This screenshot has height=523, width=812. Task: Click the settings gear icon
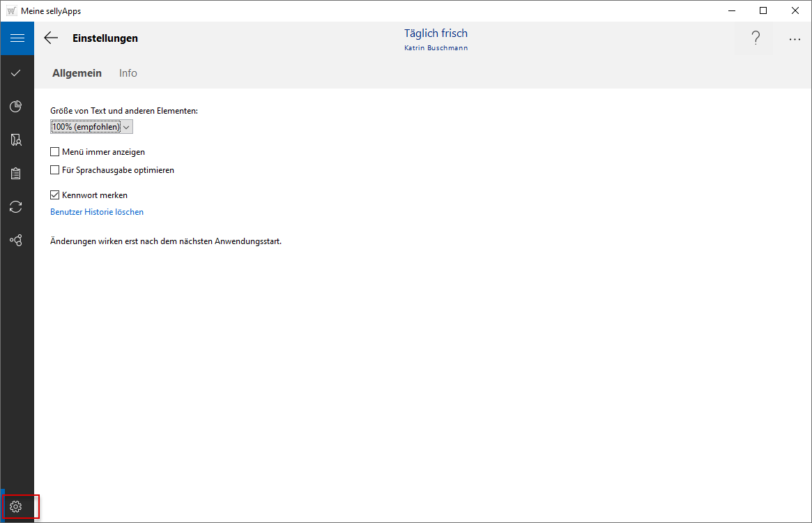click(17, 506)
